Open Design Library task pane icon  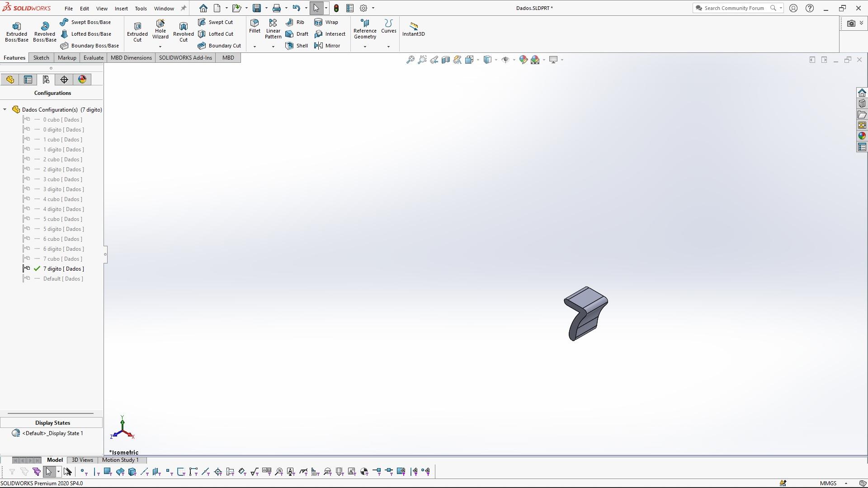tap(862, 103)
